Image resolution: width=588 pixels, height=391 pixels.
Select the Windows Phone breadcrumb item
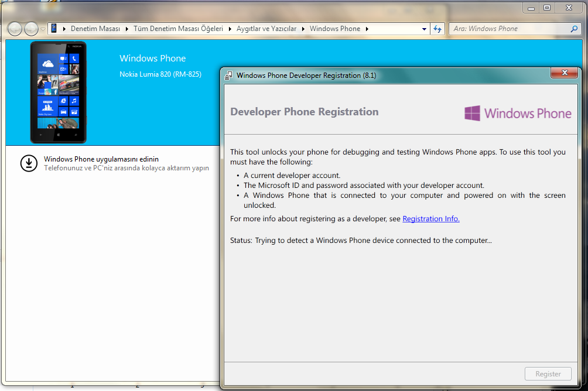pos(335,29)
